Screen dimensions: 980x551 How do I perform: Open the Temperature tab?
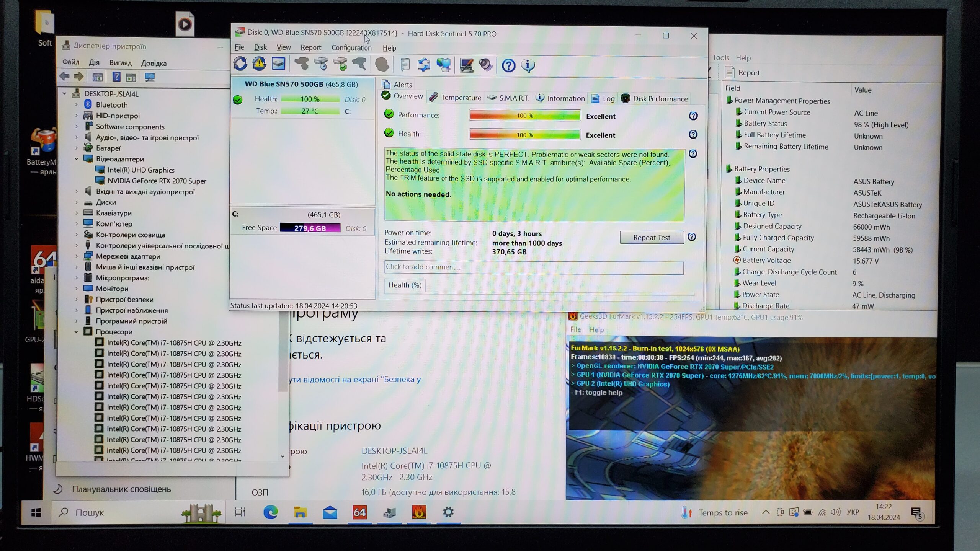coord(455,98)
